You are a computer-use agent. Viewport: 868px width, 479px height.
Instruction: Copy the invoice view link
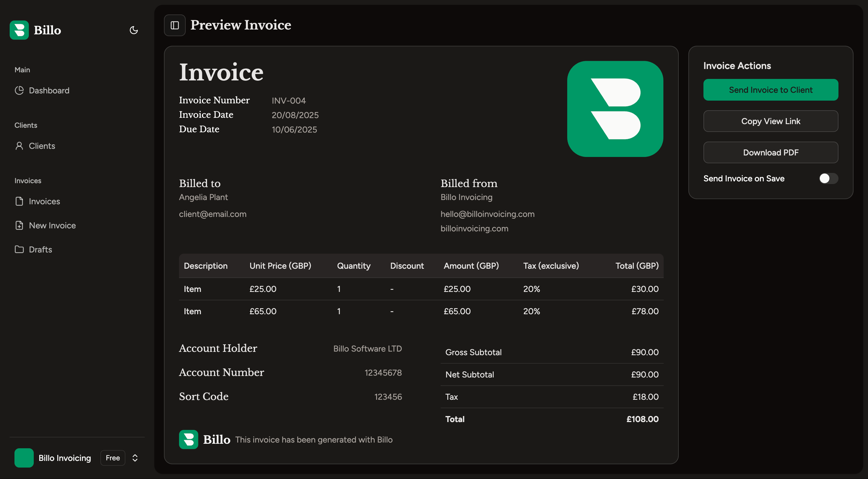[770, 121]
